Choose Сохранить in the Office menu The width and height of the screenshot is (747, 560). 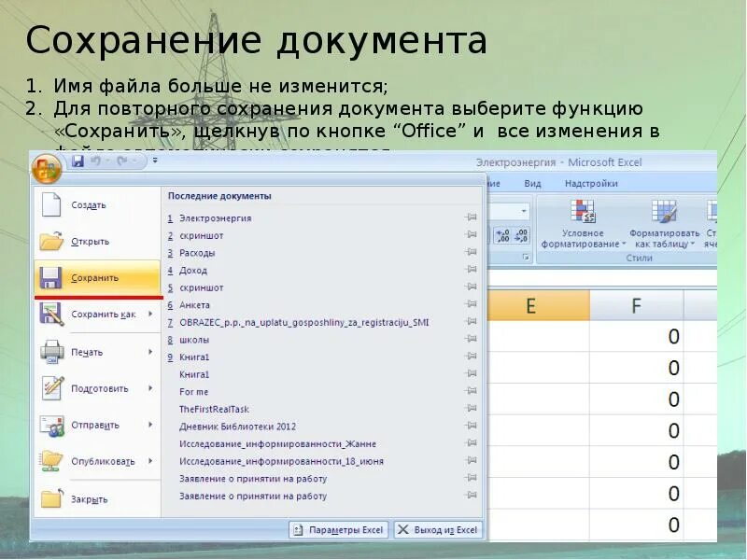97,277
